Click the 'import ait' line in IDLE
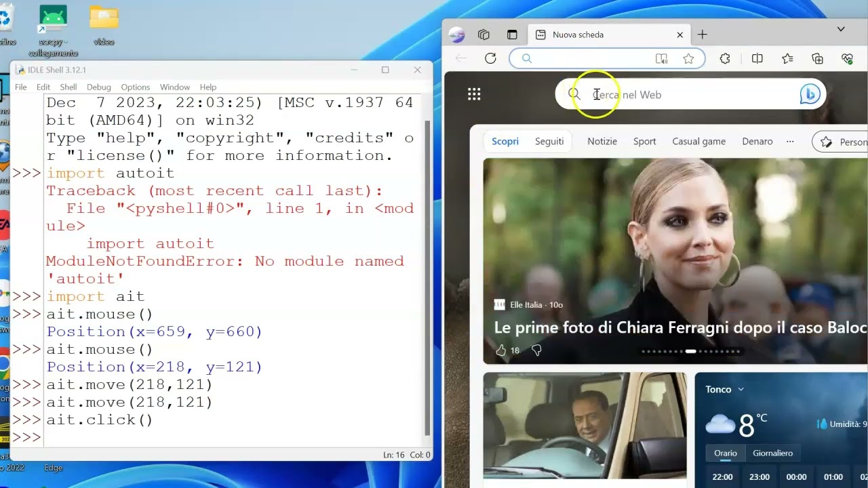The height and width of the screenshot is (488, 868). pyautogui.click(x=96, y=296)
